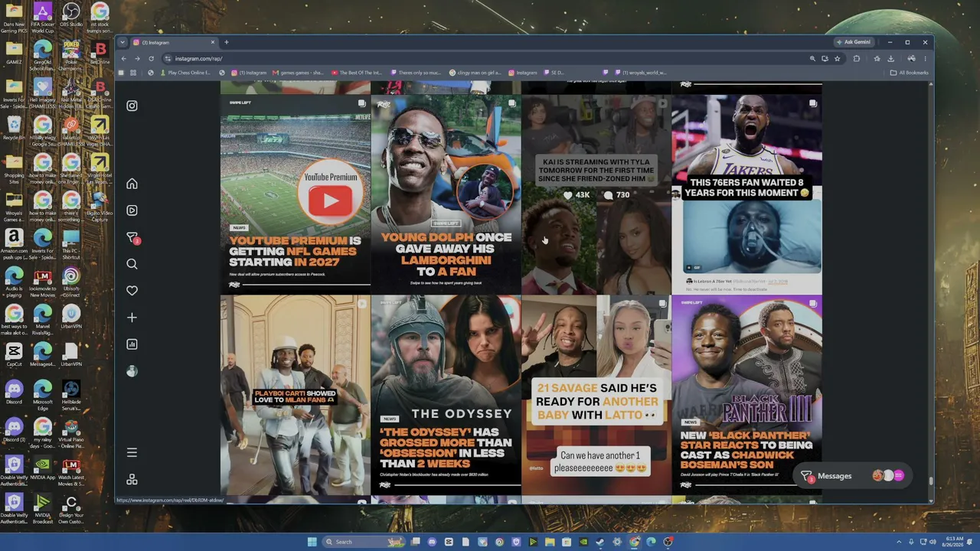Open Google Chrome in the taskbar
This screenshot has width=980, height=551.
(634, 542)
